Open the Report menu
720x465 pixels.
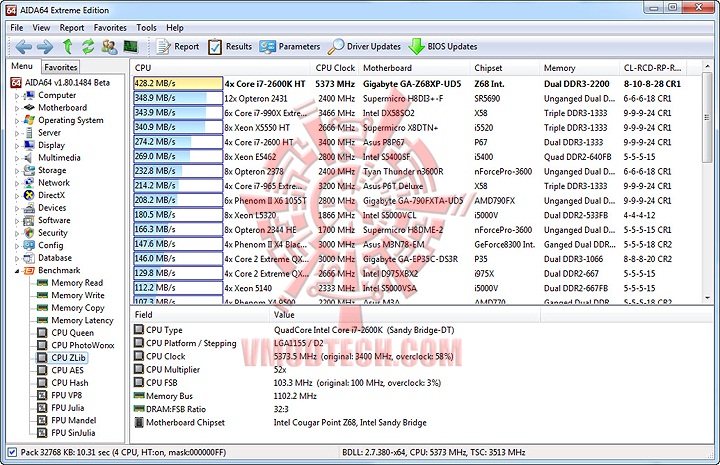coord(72,28)
